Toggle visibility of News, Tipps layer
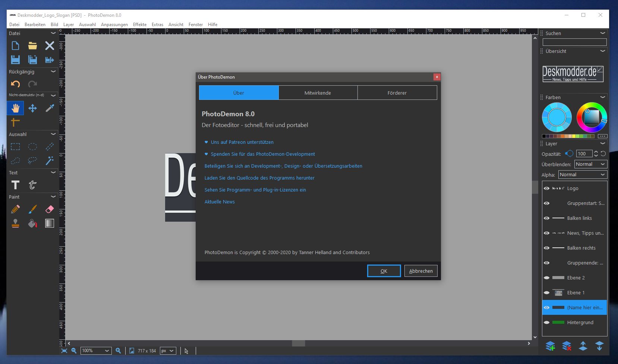This screenshot has width=618, height=364. coord(546,233)
